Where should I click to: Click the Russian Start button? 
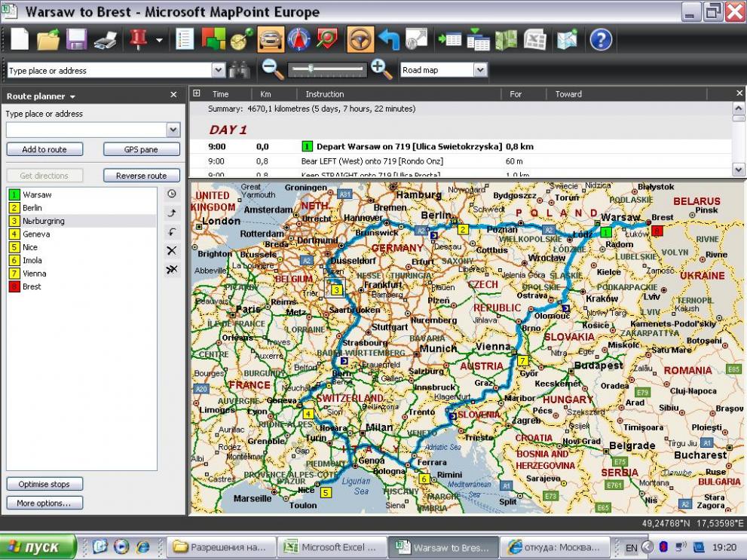tap(38, 547)
